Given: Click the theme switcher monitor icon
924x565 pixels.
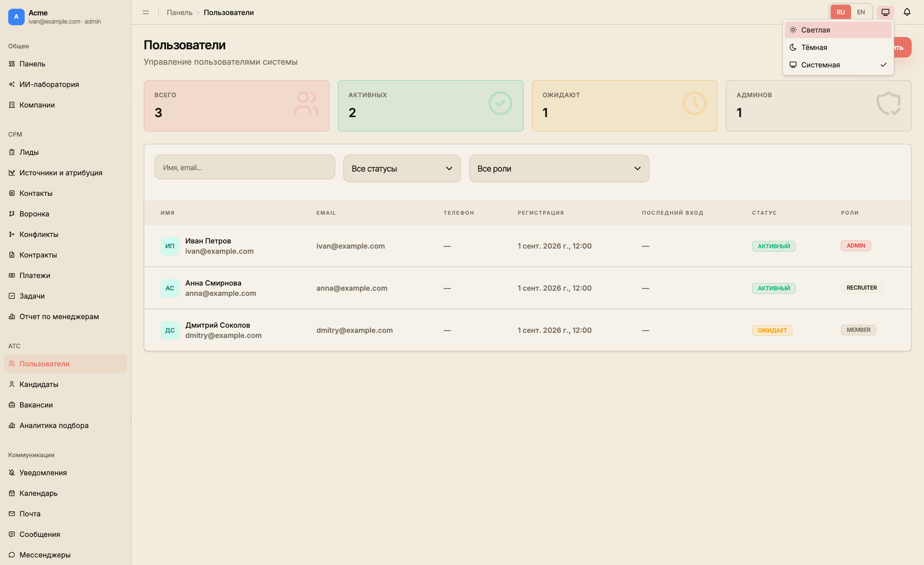Looking at the screenshot, I should tap(885, 12).
